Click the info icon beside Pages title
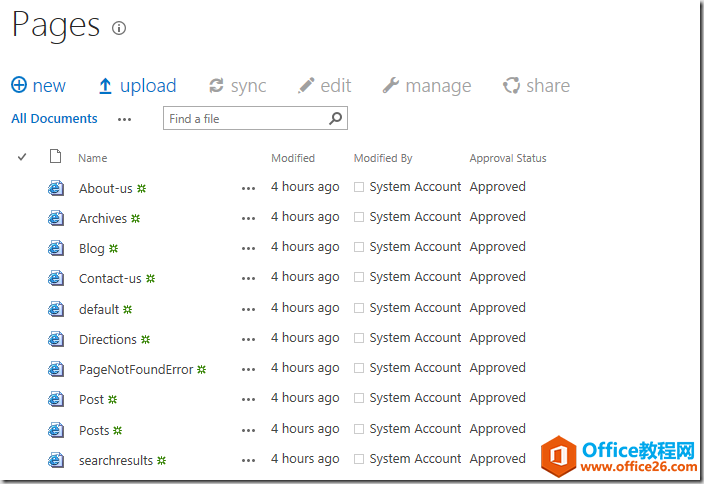 point(119,28)
